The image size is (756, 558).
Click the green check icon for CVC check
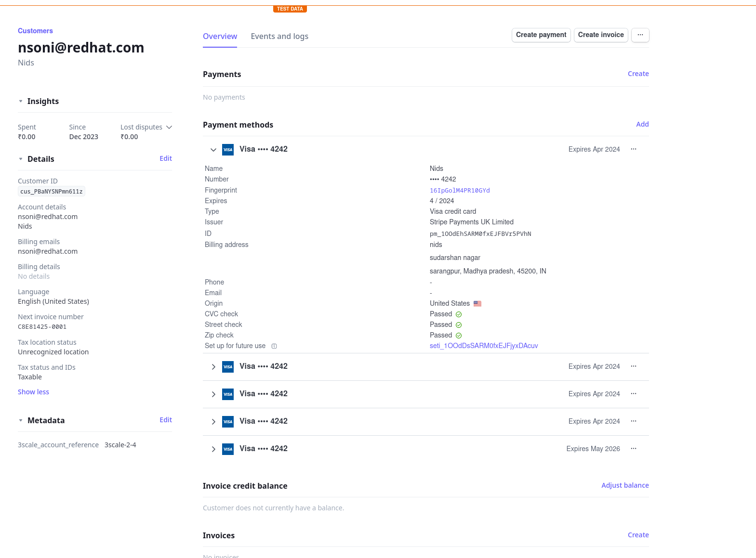(459, 314)
